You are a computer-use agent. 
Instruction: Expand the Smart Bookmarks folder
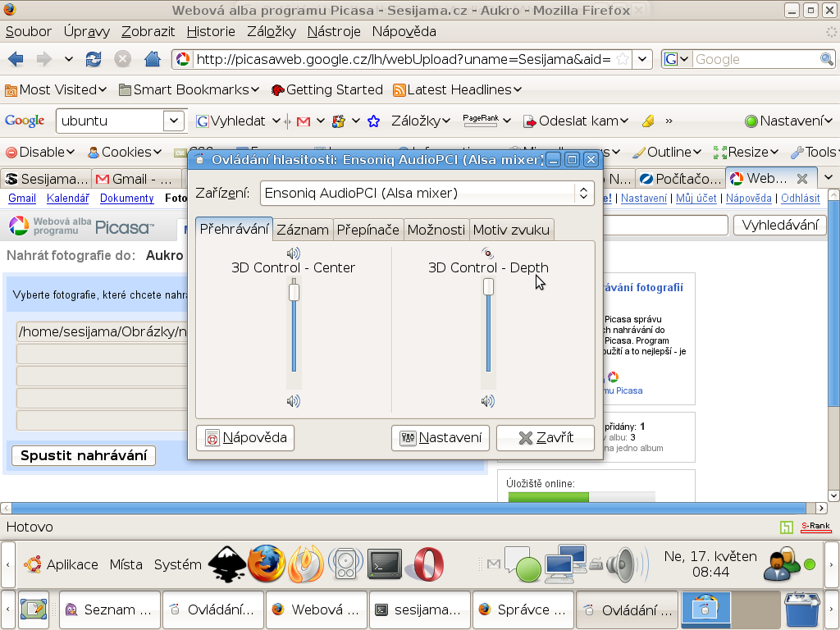click(189, 89)
